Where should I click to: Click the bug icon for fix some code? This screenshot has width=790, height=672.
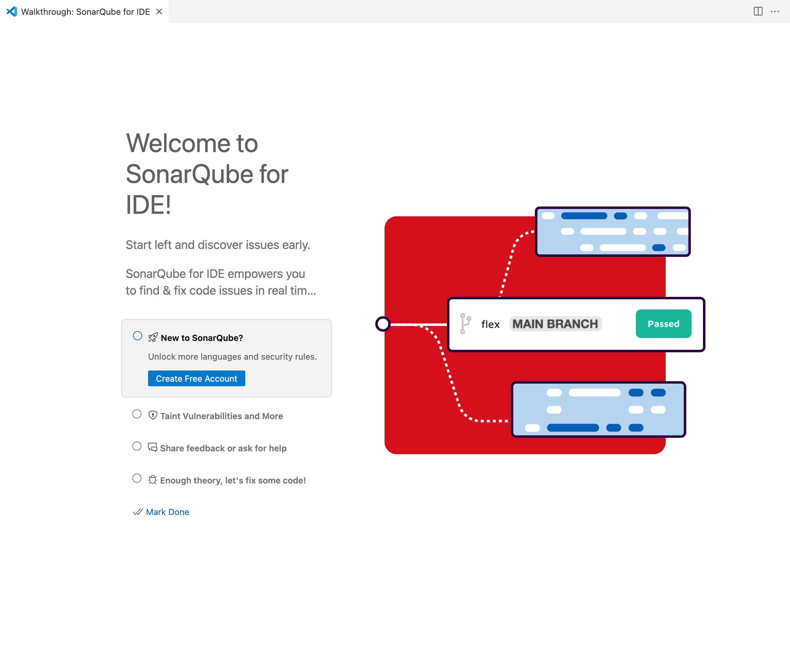tap(153, 479)
